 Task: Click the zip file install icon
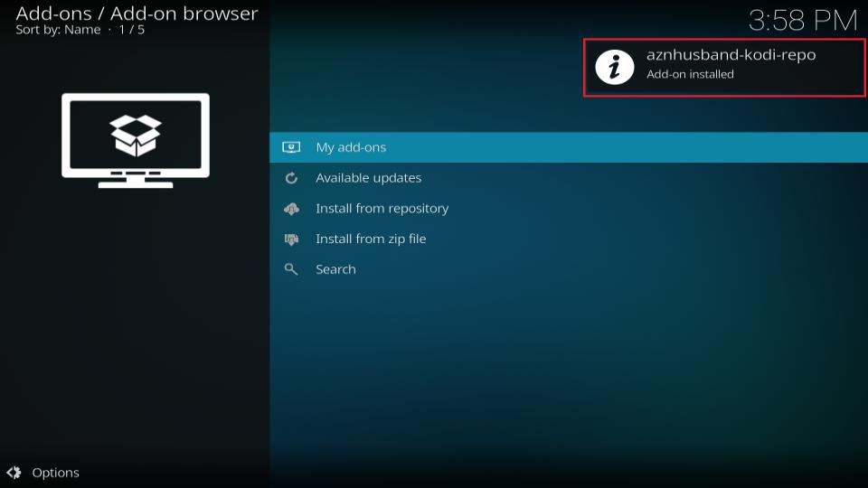[291, 239]
